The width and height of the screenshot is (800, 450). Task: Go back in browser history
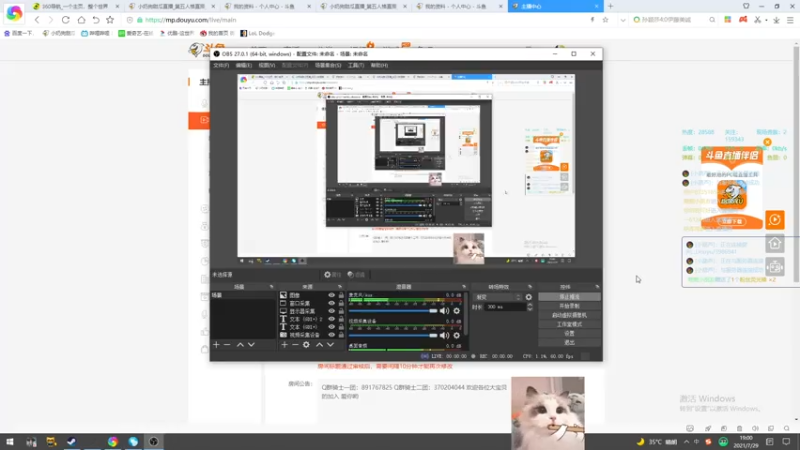click(x=37, y=20)
